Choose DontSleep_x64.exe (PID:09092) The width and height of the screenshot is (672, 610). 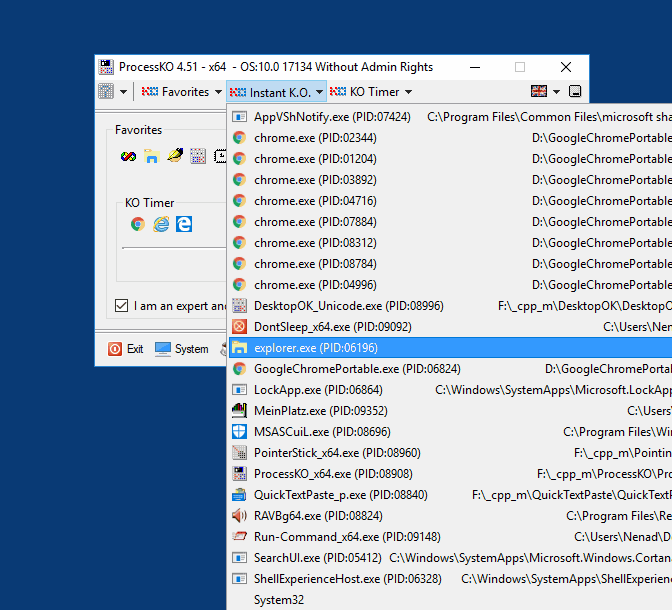point(450,327)
